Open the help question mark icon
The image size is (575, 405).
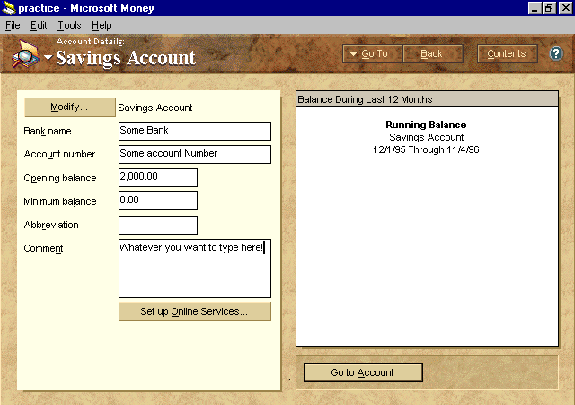[x=556, y=54]
